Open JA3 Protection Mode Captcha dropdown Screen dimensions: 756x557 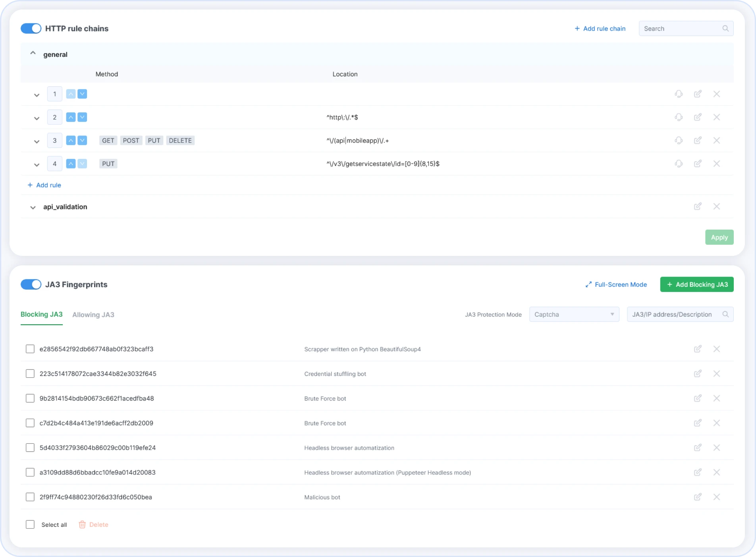click(574, 315)
